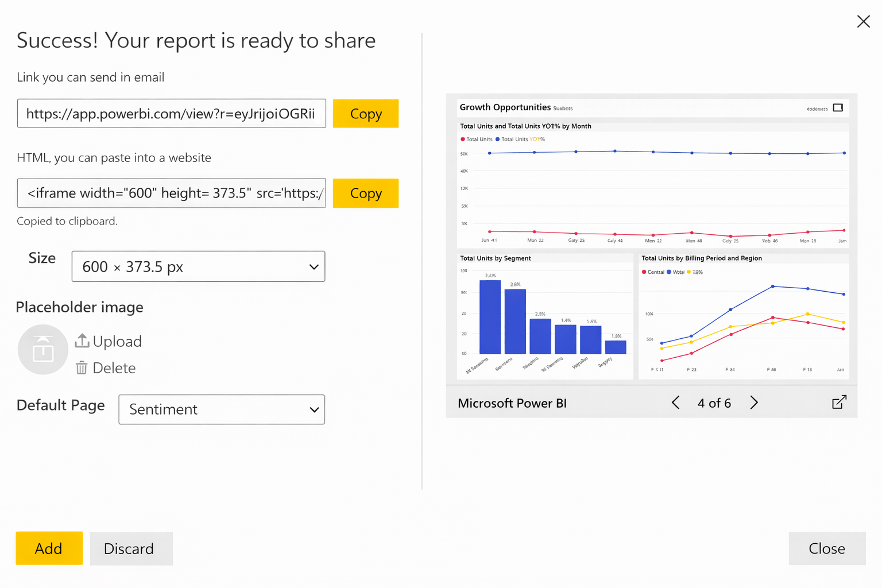Click the 'Growth Opportunities' report title
The height and width of the screenshot is (588, 882).
[x=505, y=107]
